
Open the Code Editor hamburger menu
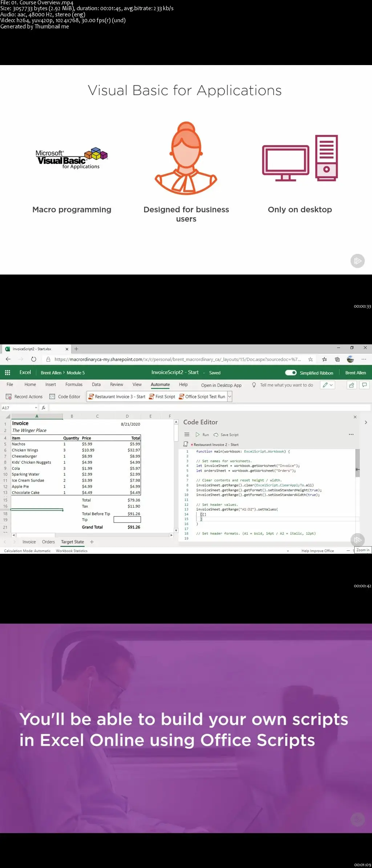tap(187, 435)
